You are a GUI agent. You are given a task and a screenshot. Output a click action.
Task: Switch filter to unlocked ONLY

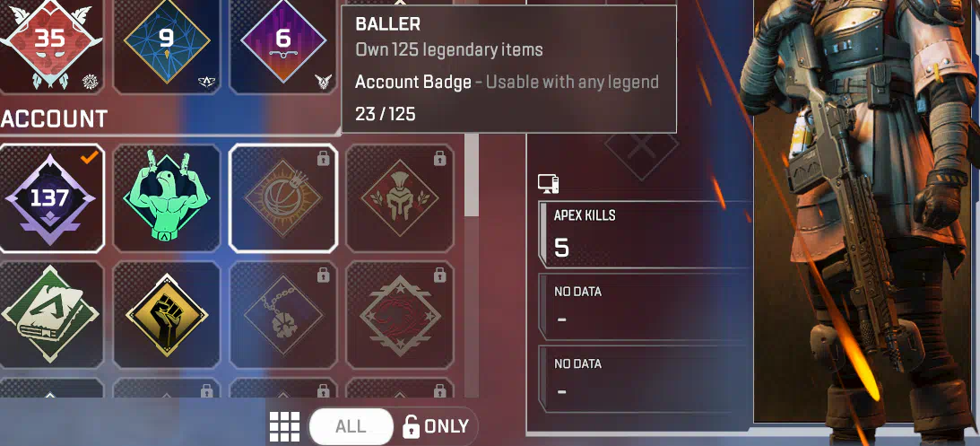coord(437,426)
